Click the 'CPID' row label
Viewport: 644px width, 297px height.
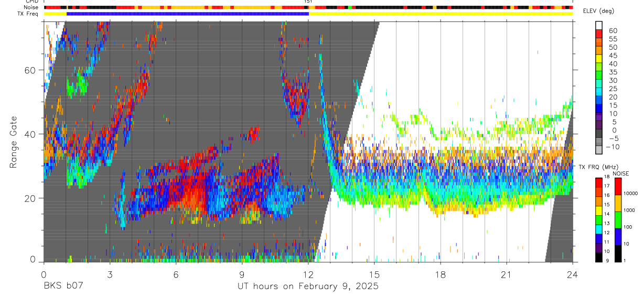(31, 2)
